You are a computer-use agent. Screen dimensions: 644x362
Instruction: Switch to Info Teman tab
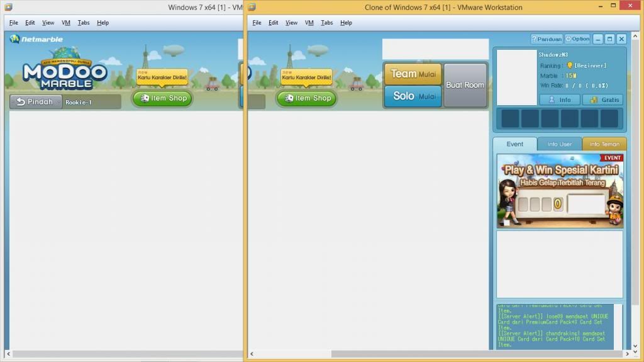604,144
